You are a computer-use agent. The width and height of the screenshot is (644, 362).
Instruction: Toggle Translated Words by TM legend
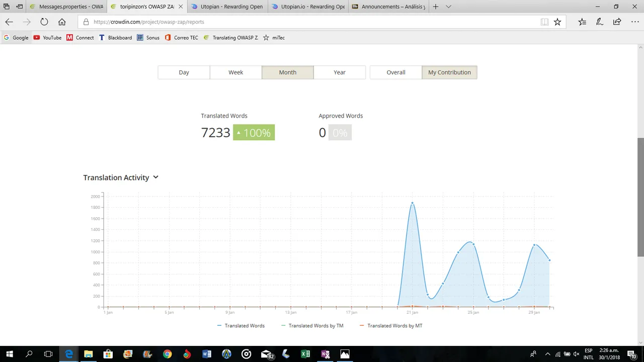click(x=312, y=326)
